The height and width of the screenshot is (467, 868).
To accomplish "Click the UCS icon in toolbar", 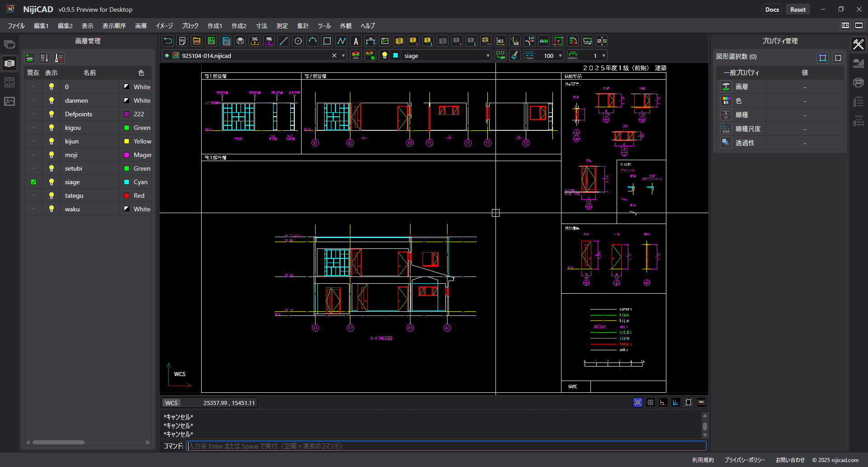I will [x=500, y=41].
